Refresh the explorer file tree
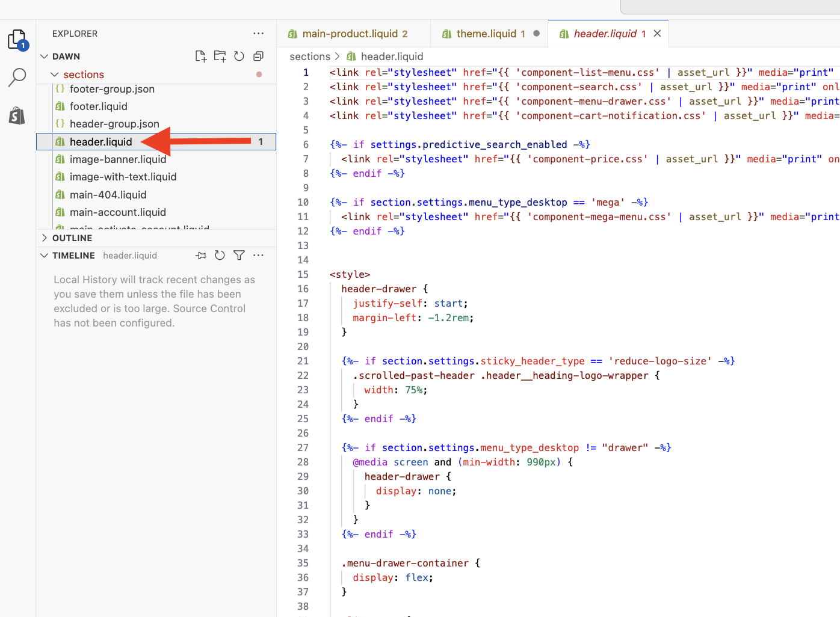The image size is (840, 617). 239,56
